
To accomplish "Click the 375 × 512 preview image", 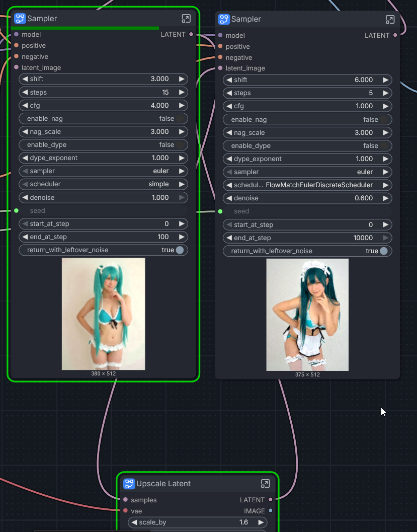I will point(307,315).
